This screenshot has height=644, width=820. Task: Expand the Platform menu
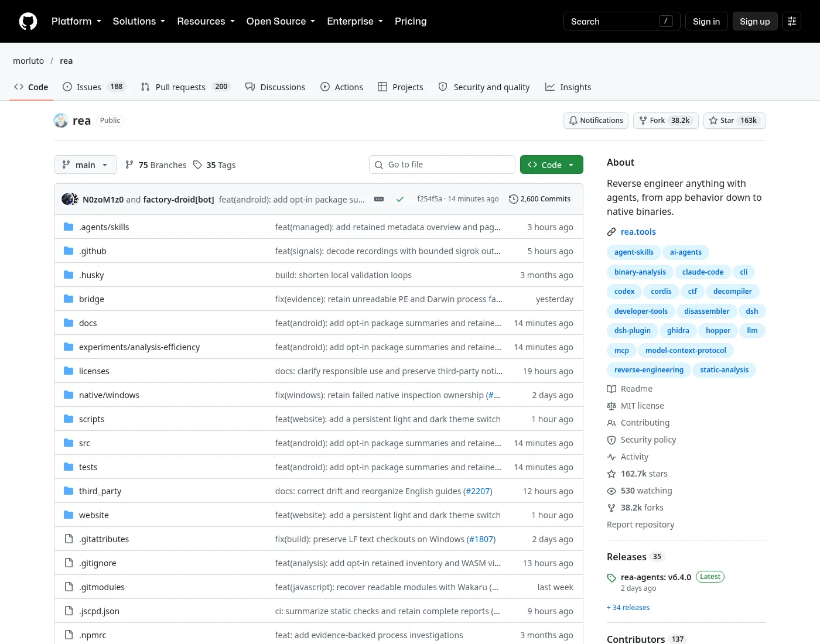[x=76, y=21]
